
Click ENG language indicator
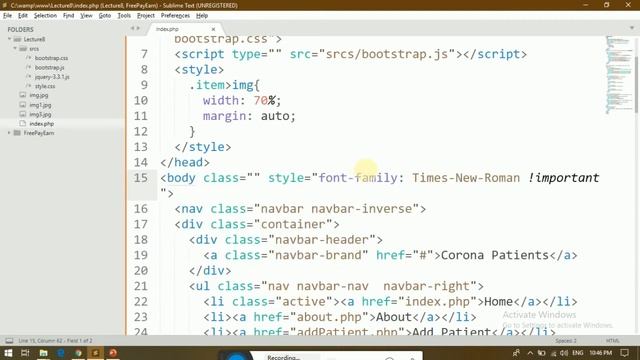[578, 353]
